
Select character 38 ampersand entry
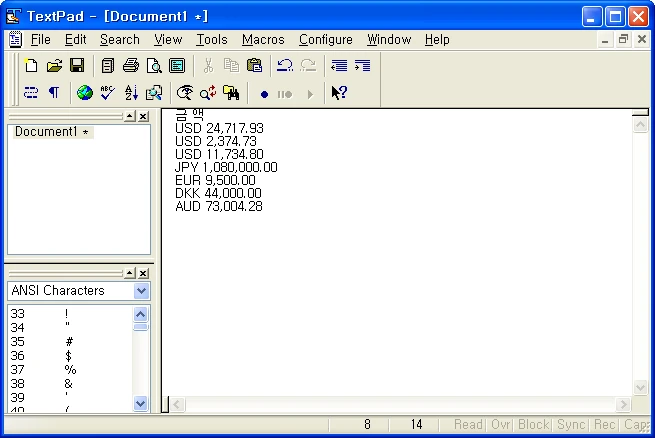click(70, 384)
